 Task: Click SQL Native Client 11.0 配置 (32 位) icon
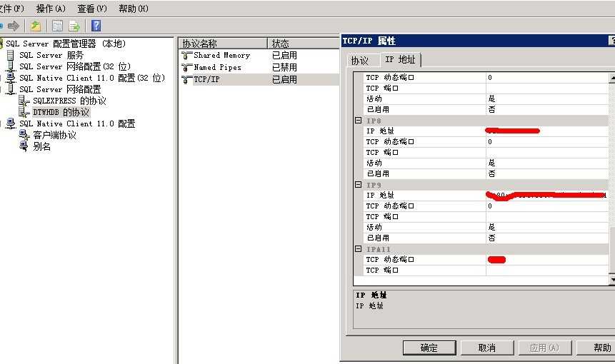pyautogui.click(x=11, y=78)
